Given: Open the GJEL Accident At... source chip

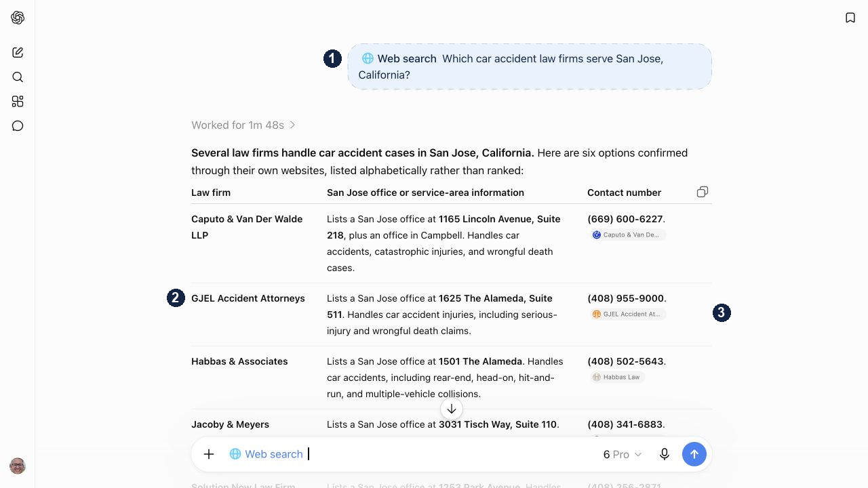Looking at the screenshot, I should pos(628,314).
